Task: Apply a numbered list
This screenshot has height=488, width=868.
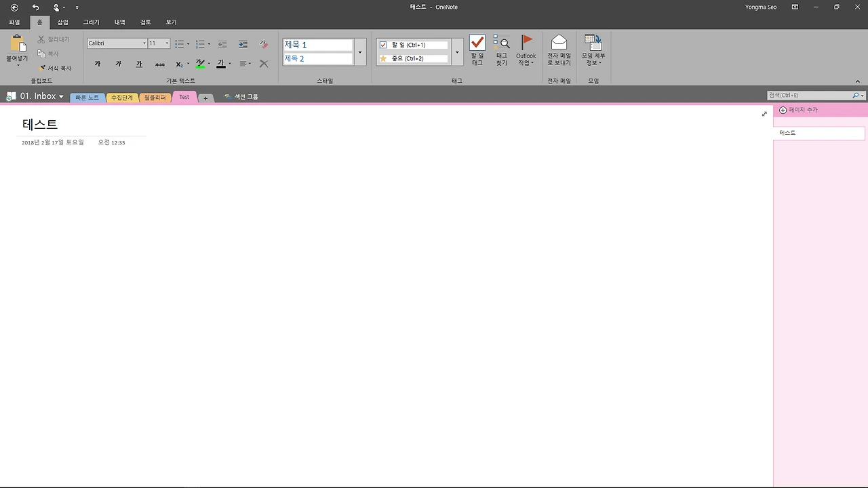Action: [x=200, y=44]
